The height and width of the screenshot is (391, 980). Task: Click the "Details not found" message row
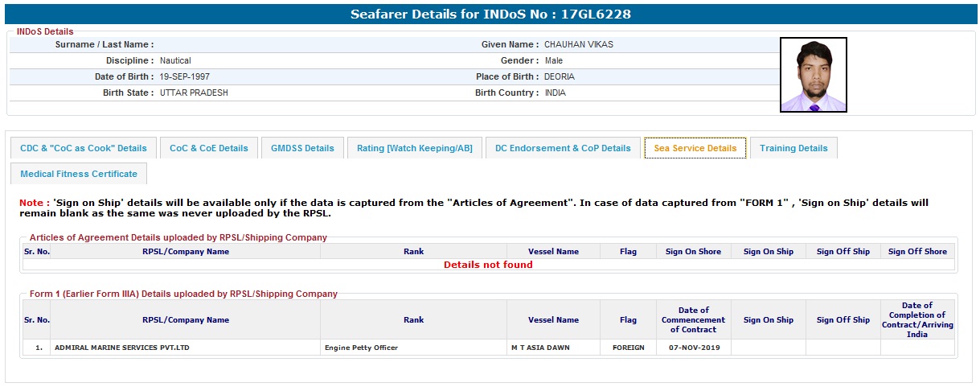488,265
